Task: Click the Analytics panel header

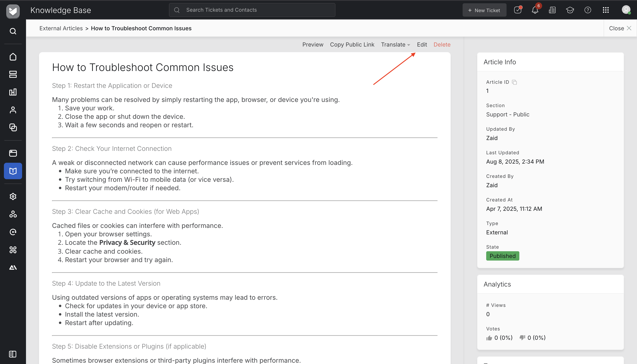Action: pos(550,284)
